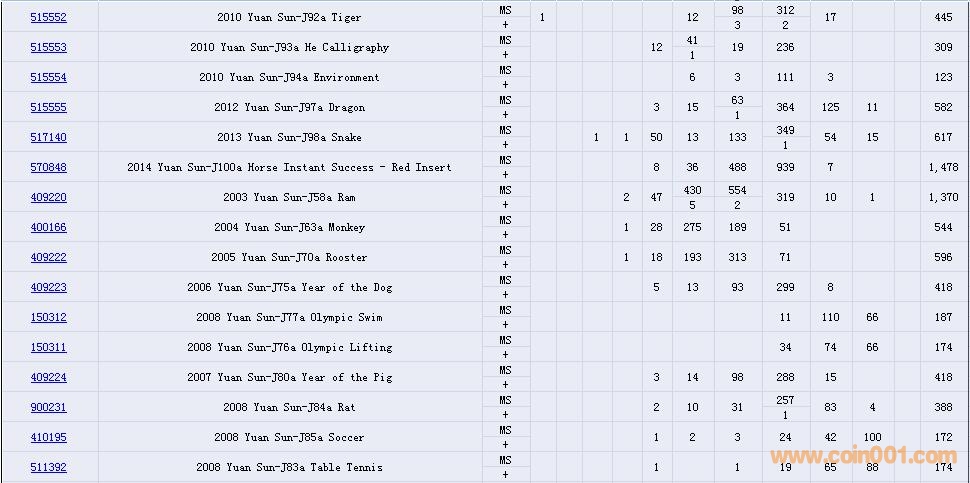Click the '2008 Yuan Sun-J85a Soccer' description cell
Viewport: 970px width, 483px height.
click(289, 437)
